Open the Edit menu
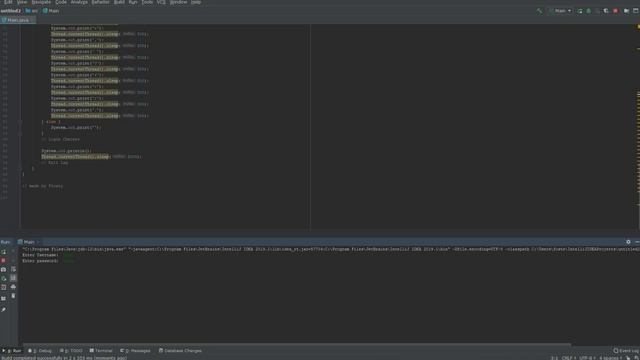Viewport: 640px width, 360px height. coord(8,2)
